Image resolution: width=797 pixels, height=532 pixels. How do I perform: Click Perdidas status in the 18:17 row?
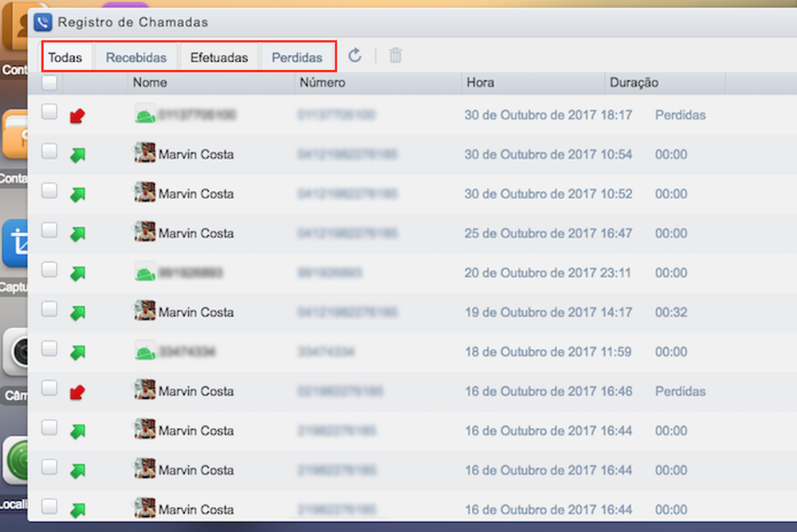pos(680,115)
